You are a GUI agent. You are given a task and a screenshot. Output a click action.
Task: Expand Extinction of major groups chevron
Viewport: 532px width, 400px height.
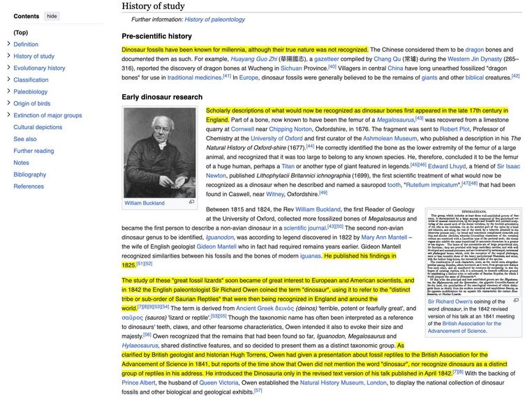[8, 115]
